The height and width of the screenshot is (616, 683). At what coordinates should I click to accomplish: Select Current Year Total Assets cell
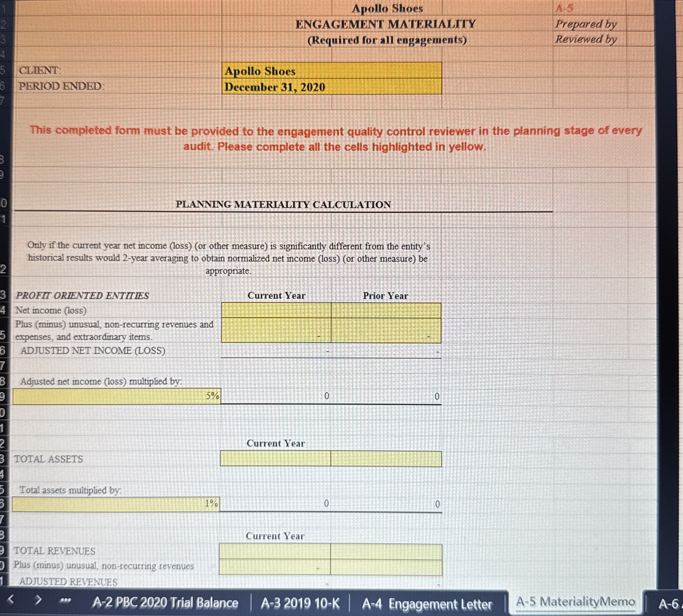[275, 459]
